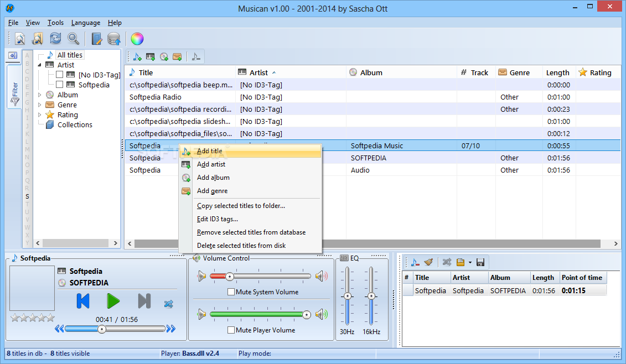Viewport: 626px width, 364px height.
Task: Click the quiet speaker icon of system volume
Action: (202, 276)
